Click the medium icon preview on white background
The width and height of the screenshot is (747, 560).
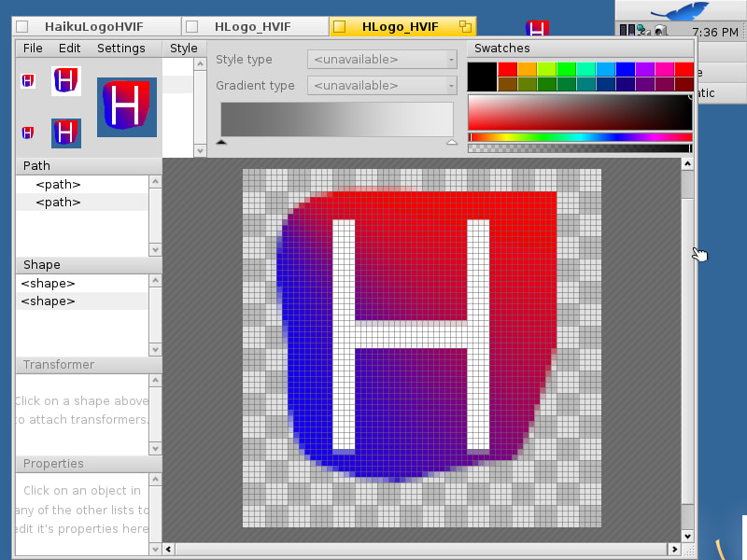click(65, 81)
